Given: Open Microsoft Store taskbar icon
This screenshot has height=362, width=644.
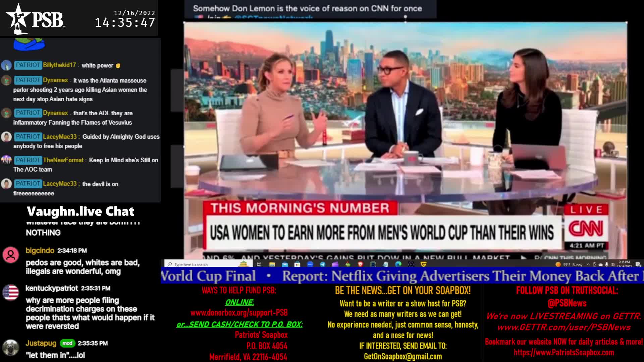Looking at the screenshot, I should click(x=297, y=264).
